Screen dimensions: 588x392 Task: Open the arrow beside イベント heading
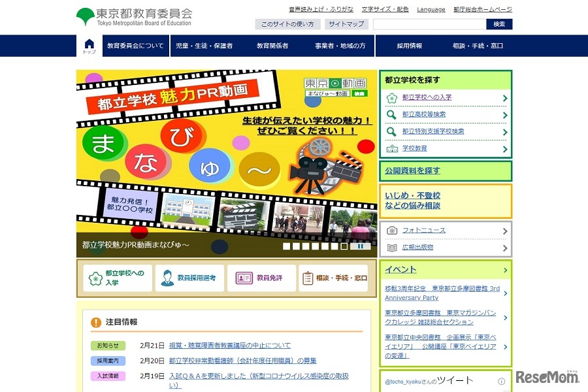pos(506,269)
